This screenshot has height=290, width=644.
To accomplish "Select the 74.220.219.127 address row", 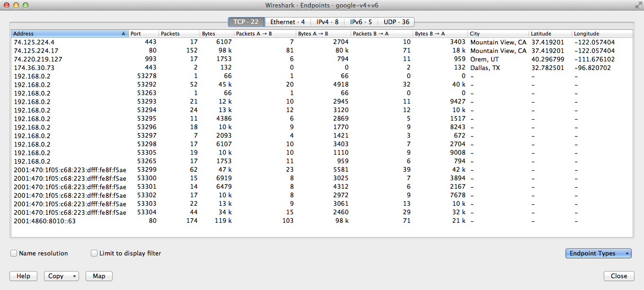I will [x=322, y=59].
